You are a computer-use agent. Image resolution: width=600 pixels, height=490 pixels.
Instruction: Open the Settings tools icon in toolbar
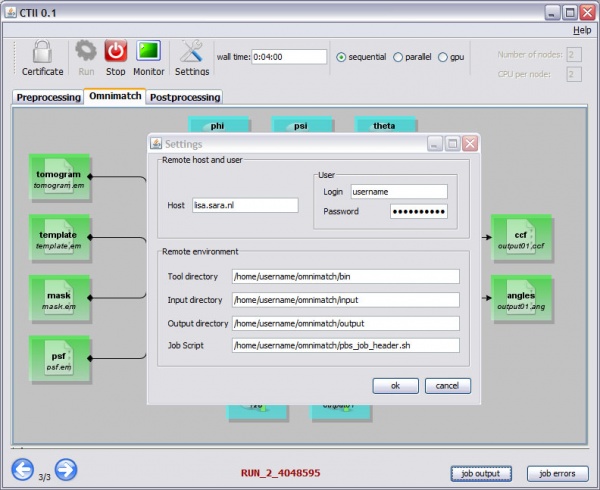point(191,52)
